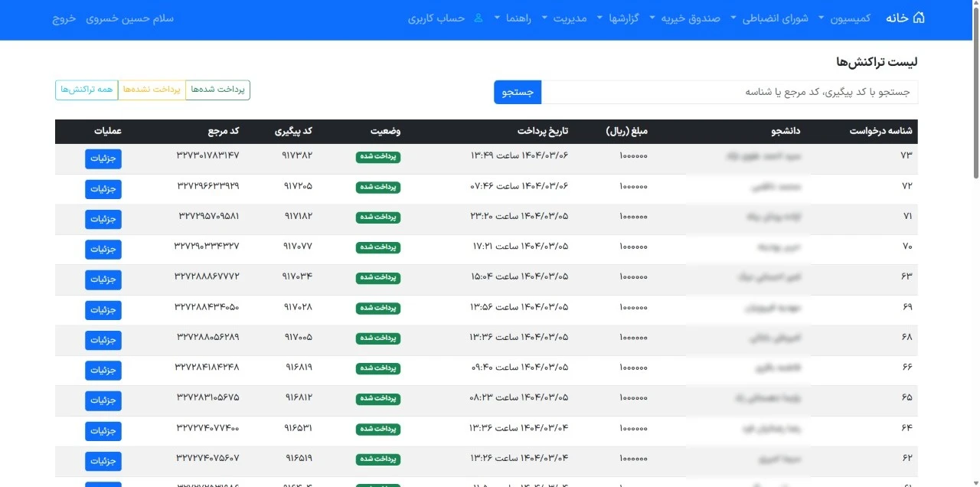Click the user icon beside حساب کاربری
The image size is (980, 487).
pyautogui.click(x=479, y=18)
